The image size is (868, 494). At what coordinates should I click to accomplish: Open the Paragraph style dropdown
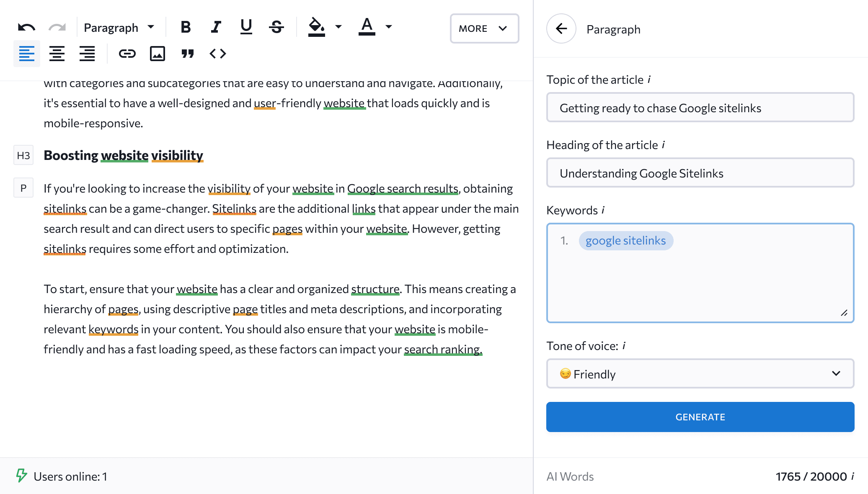coord(119,27)
